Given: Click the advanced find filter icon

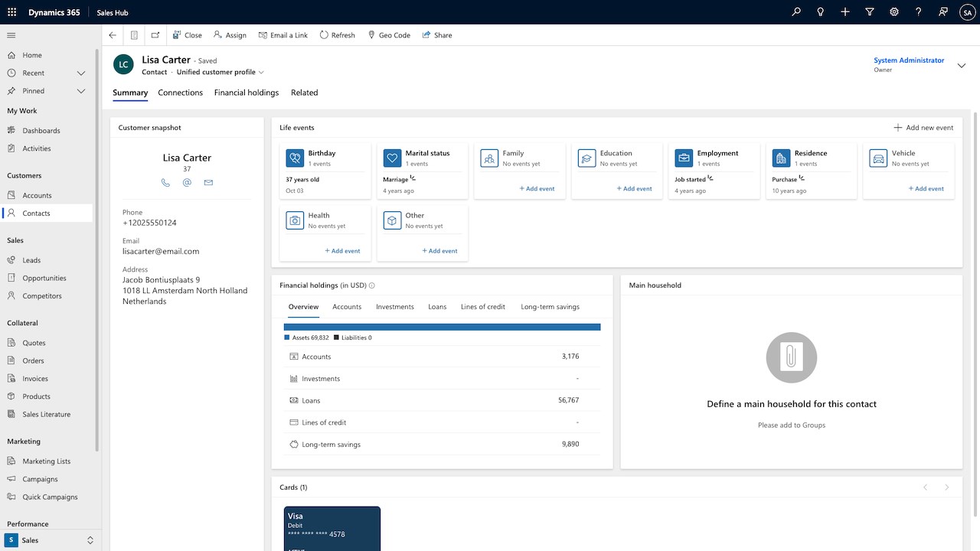Looking at the screenshot, I should tap(870, 12).
